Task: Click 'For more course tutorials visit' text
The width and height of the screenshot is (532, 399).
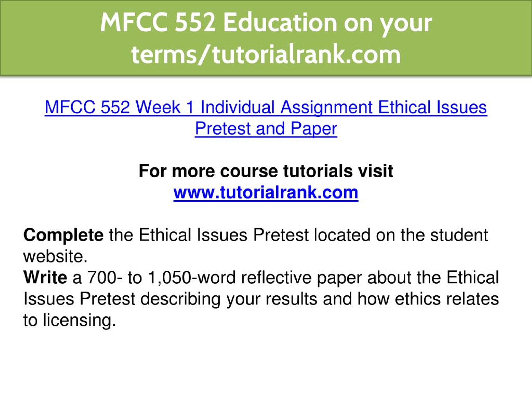Action: tap(266, 171)
